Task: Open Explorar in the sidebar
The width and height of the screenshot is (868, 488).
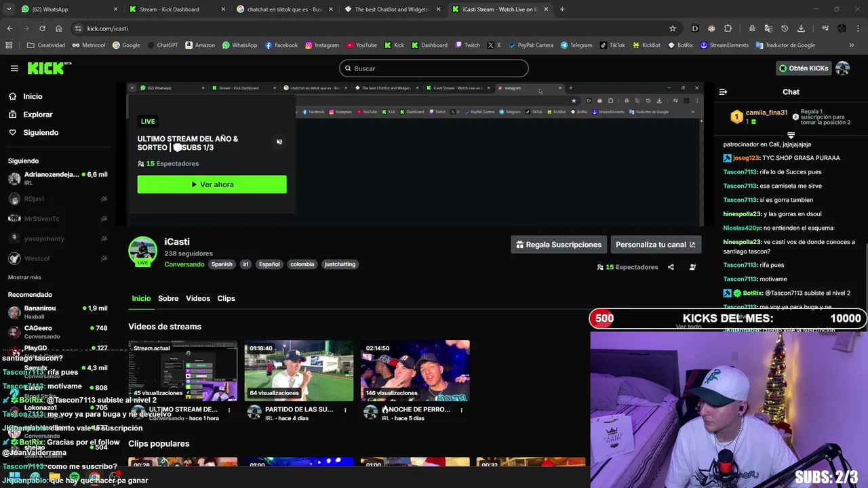Action: click(37, 115)
